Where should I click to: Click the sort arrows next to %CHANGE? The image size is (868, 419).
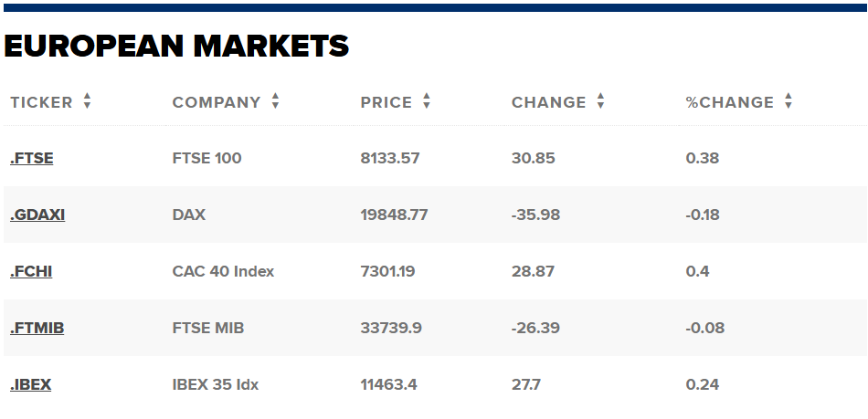(789, 101)
